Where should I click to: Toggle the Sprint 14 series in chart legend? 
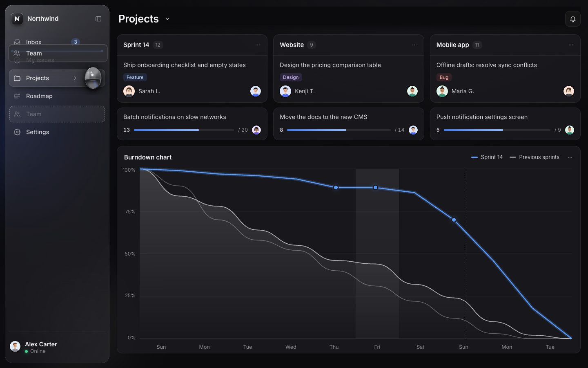tap(487, 157)
